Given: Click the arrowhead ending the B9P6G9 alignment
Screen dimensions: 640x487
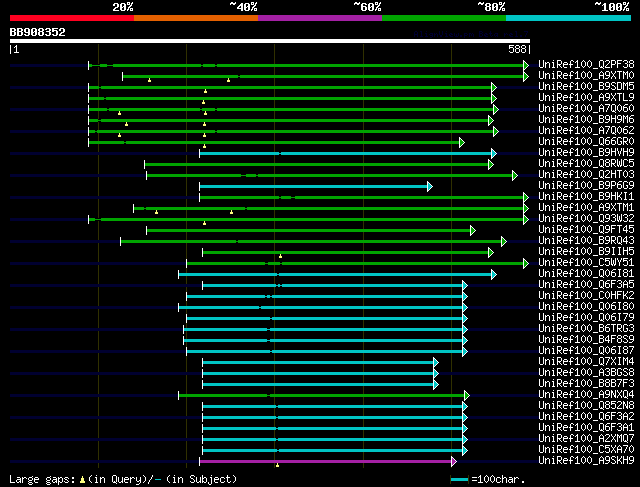Looking at the screenshot, I should pyautogui.click(x=430, y=187).
